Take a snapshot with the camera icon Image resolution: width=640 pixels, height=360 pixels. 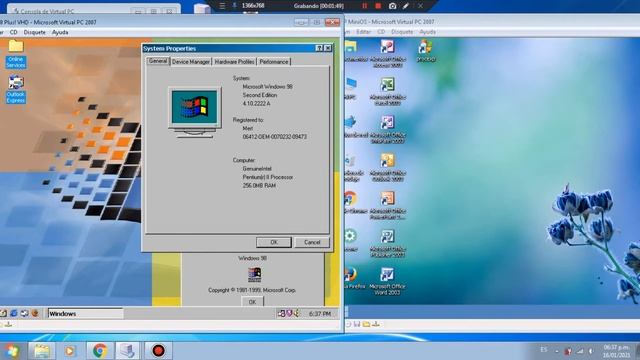pos(392,6)
